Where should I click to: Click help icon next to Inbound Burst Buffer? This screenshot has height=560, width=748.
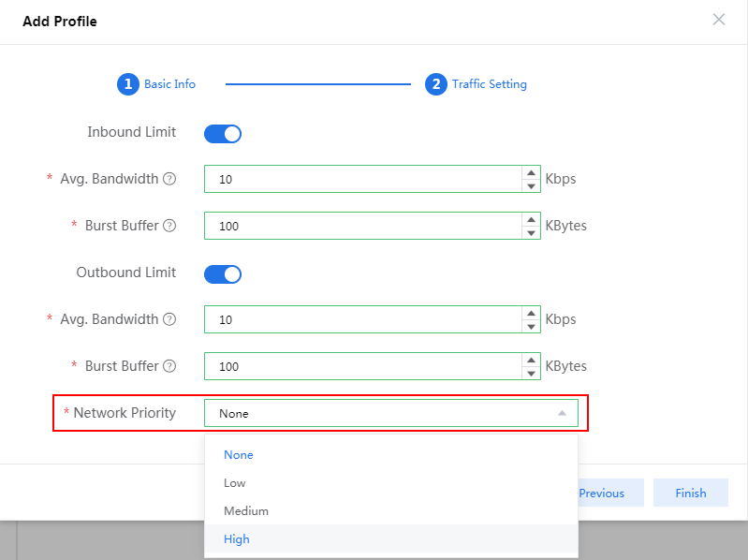(x=169, y=226)
